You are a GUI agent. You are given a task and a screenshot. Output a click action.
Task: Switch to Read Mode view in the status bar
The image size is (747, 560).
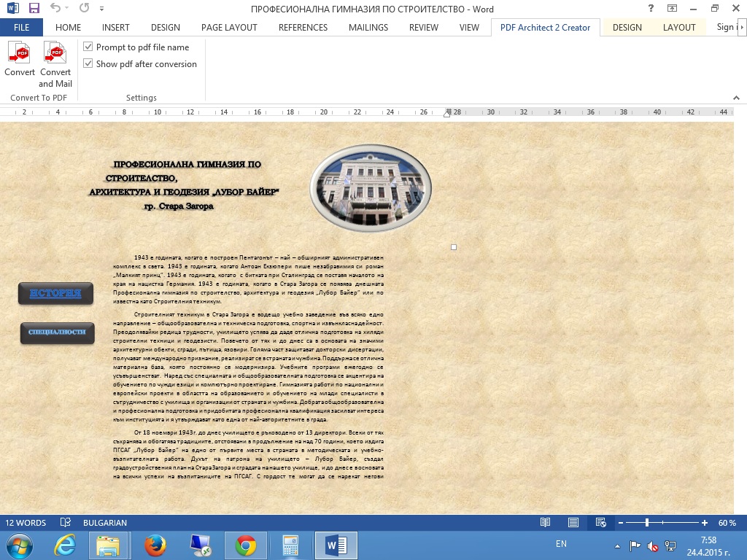545,523
